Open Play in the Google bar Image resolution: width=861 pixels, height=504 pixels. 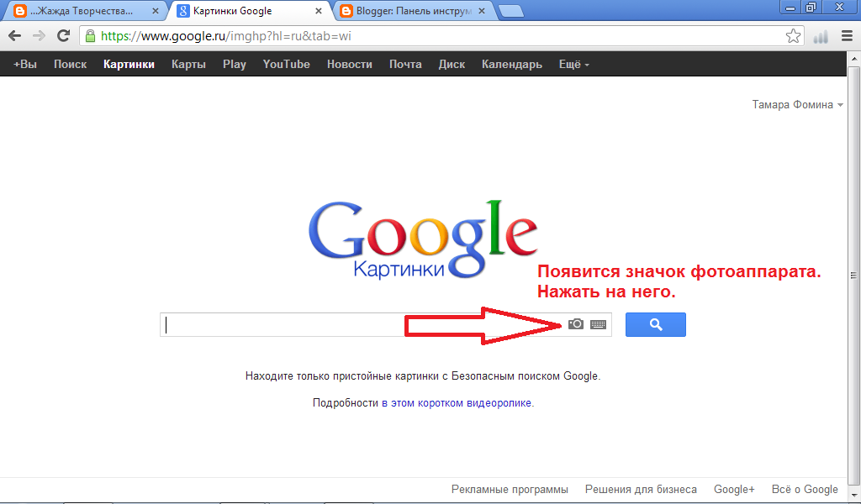(x=235, y=64)
